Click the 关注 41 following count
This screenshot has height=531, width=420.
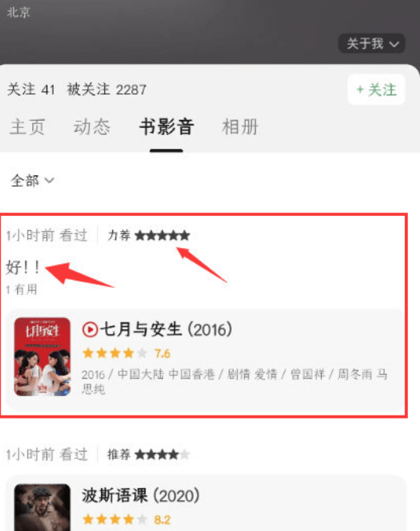31,90
